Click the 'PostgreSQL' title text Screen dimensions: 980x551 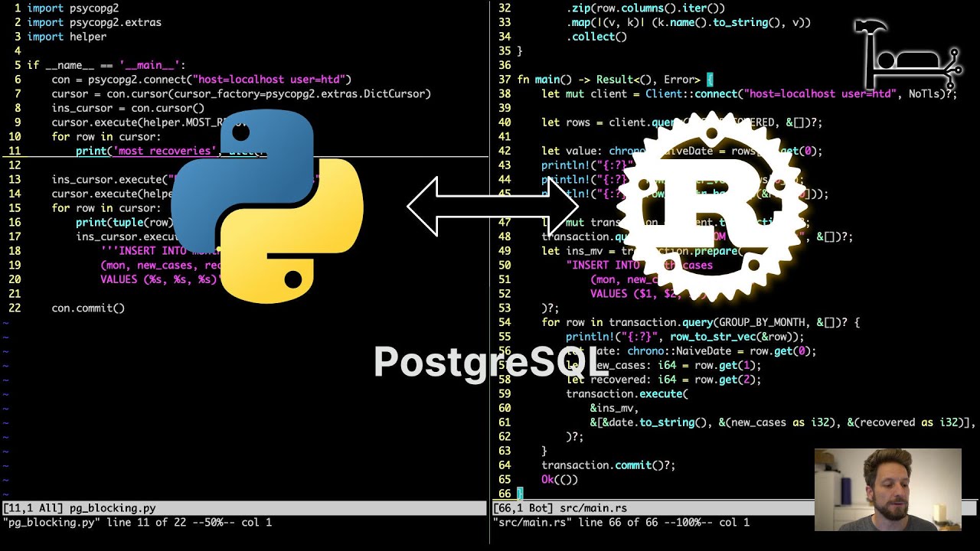coord(490,363)
